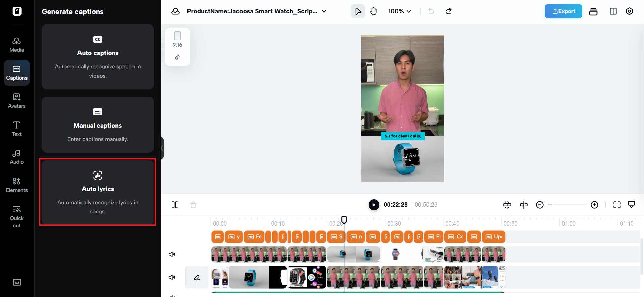
Task: Select the caption clip labeled 'Fe'
Action: 254,237
